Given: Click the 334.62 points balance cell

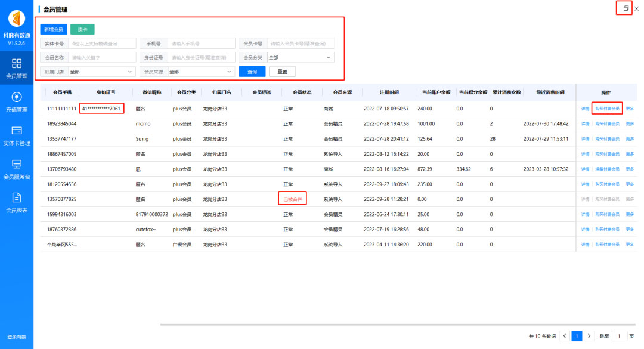Looking at the screenshot, I should 464,169.
